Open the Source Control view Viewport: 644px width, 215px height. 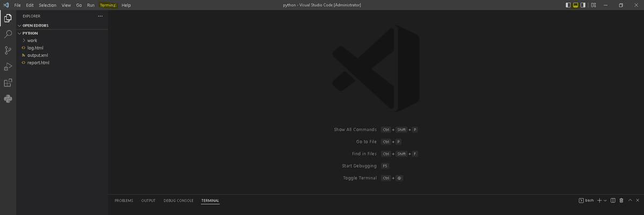click(8, 51)
